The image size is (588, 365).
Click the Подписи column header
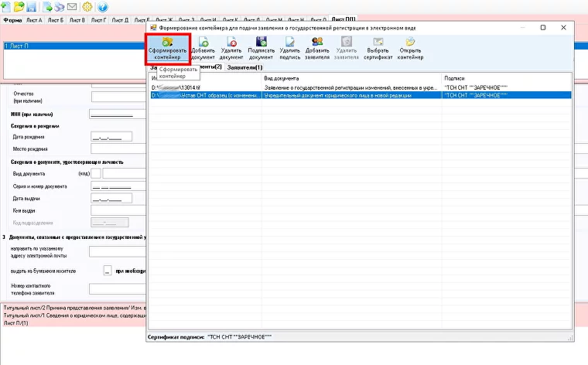[507, 78]
